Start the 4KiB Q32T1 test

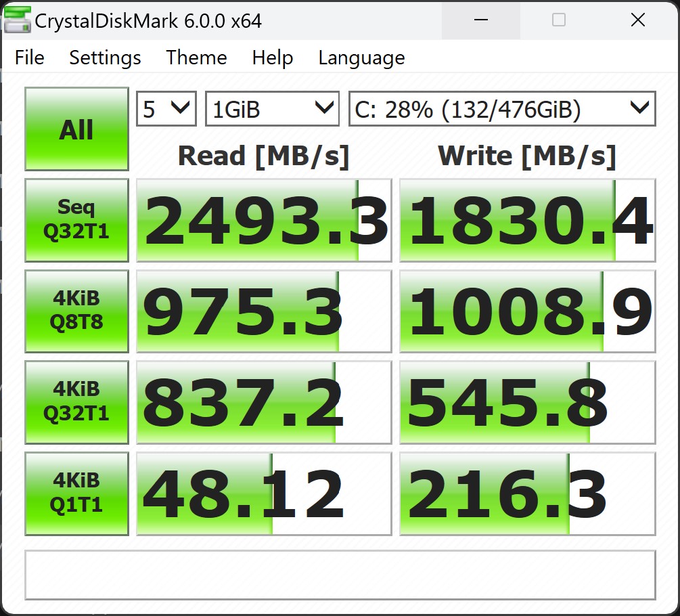[76, 402]
